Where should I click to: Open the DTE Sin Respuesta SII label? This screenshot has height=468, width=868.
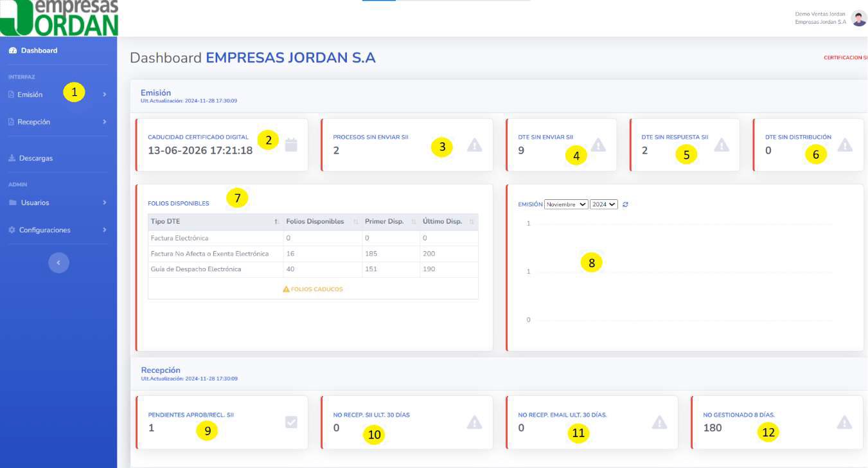pyautogui.click(x=675, y=137)
